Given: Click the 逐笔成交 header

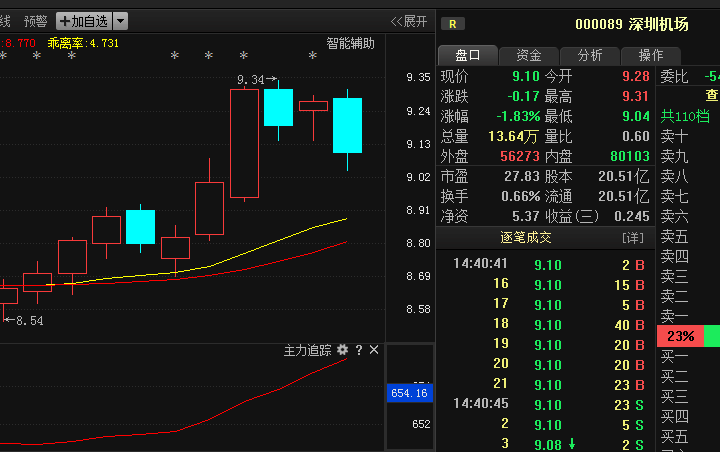Looking at the screenshot, I should [526, 237].
